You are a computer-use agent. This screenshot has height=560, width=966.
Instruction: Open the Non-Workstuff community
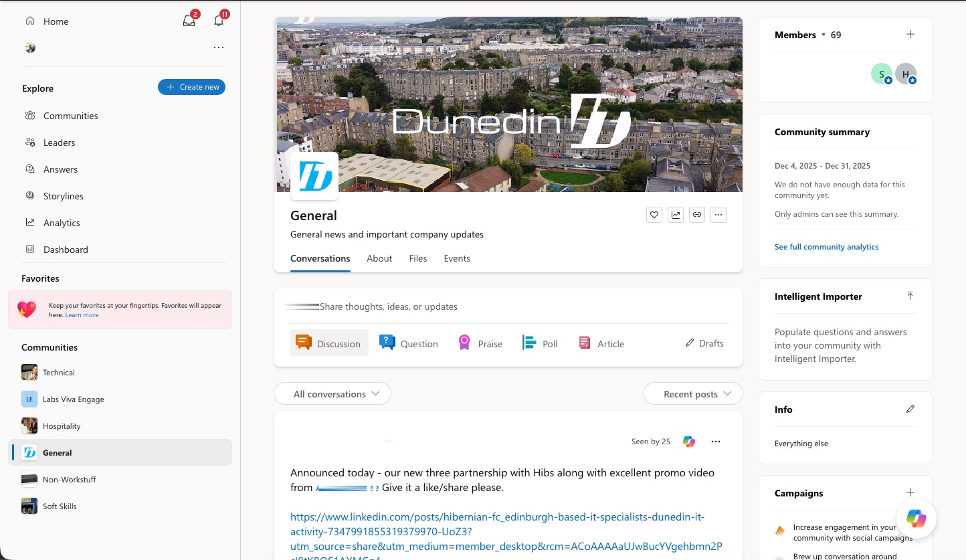[120, 480]
